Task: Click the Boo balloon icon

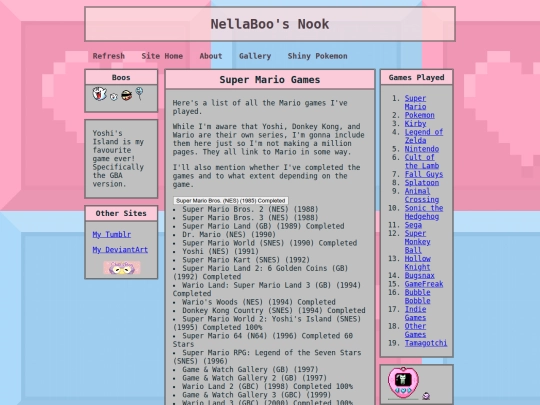Action: click(x=139, y=93)
